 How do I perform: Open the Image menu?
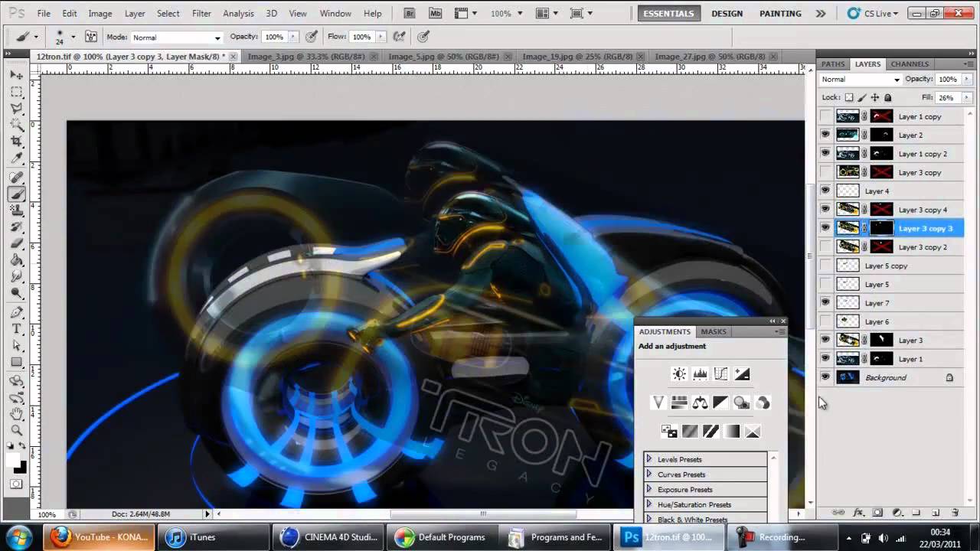click(100, 14)
